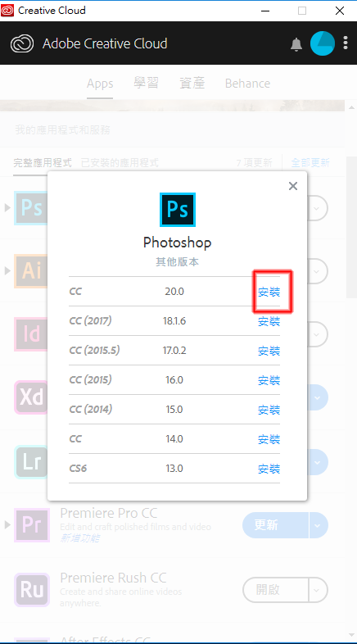
Task: Switch to the 學習 tab
Action: (x=146, y=84)
